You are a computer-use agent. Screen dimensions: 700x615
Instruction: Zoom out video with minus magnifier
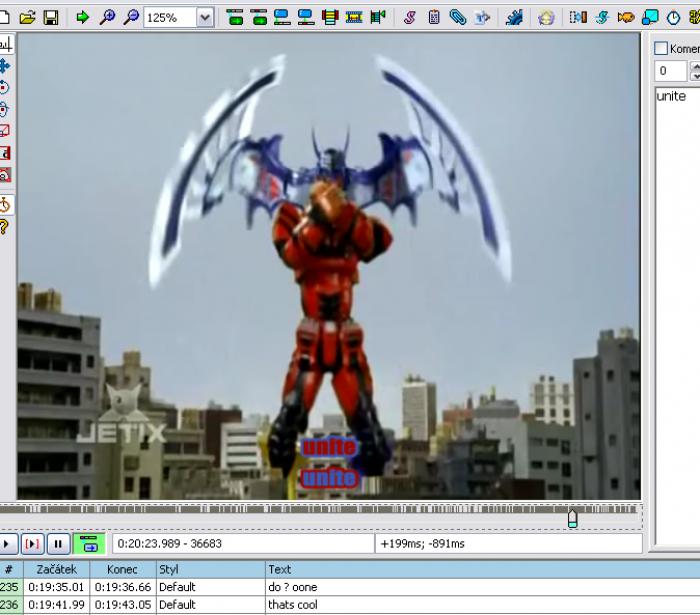[x=131, y=18]
